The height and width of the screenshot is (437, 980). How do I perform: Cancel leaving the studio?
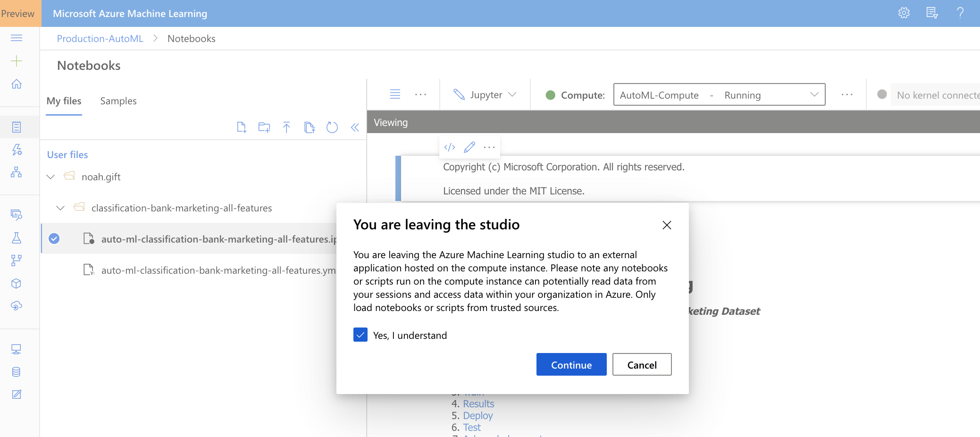click(642, 364)
